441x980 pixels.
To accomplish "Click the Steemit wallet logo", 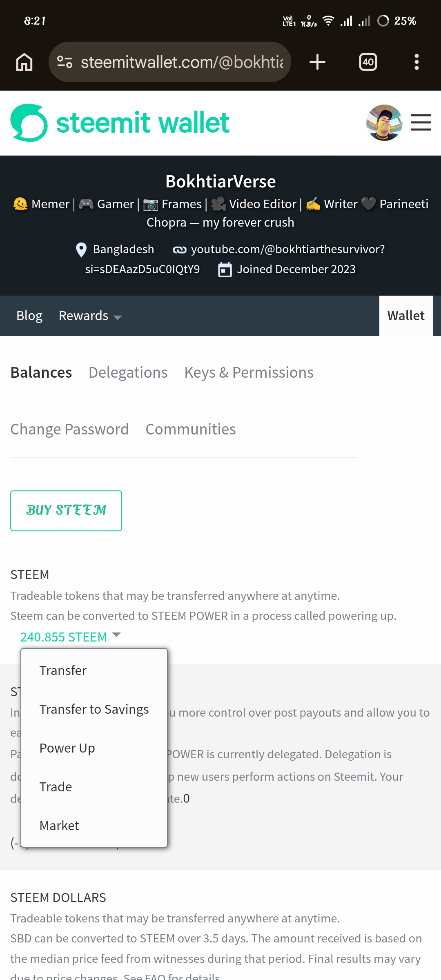I will [x=120, y=122].
